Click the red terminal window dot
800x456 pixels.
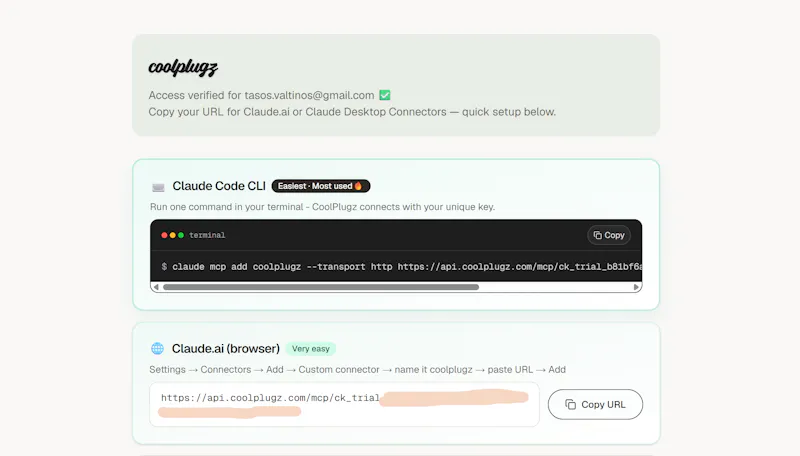(164, 235)
